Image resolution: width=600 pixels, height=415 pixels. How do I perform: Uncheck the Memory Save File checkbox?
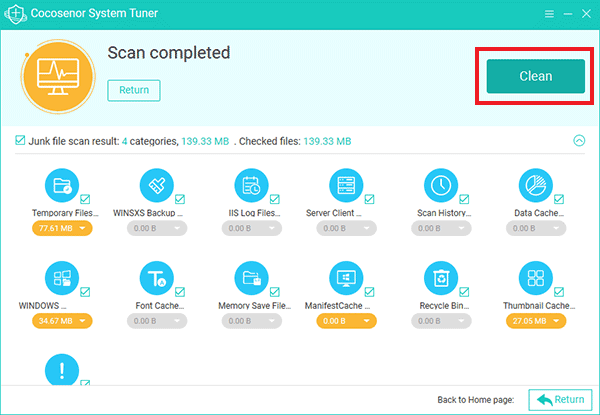coord(275,292)
